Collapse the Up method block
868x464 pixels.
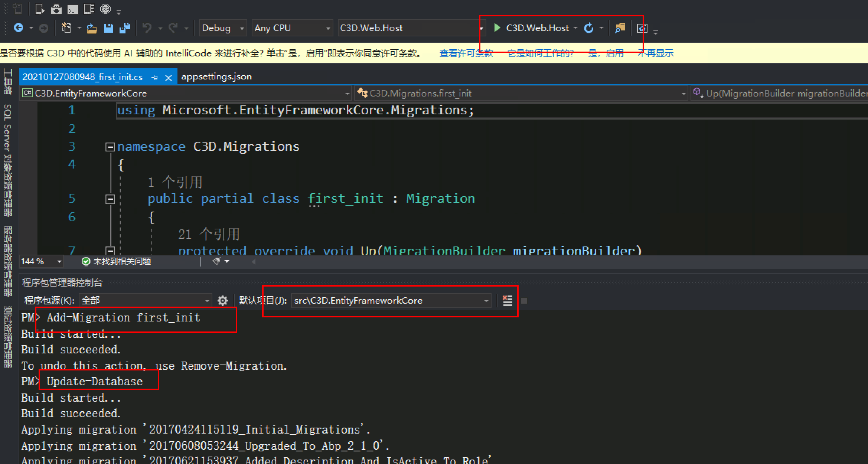pyautogui.click(x=110, y=251)
